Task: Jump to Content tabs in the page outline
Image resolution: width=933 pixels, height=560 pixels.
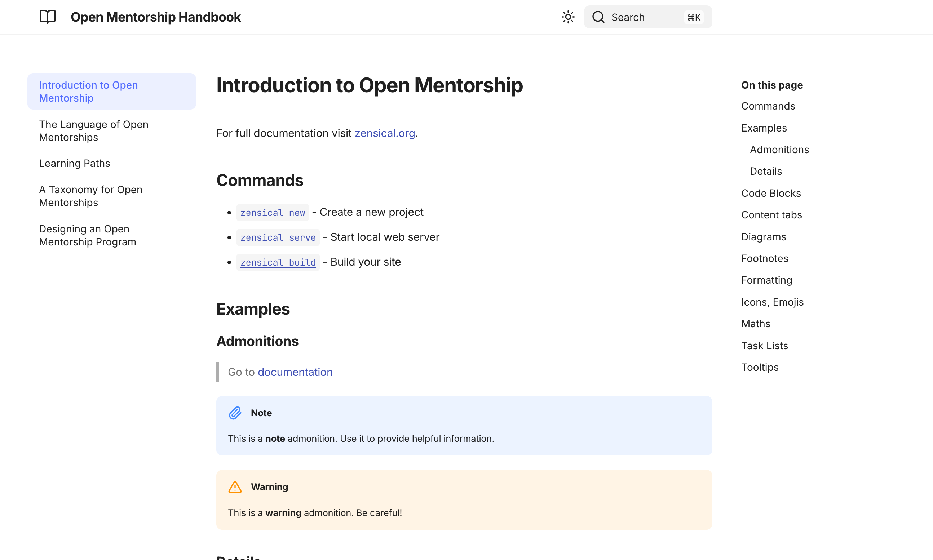Action: [x=771, y=215]
